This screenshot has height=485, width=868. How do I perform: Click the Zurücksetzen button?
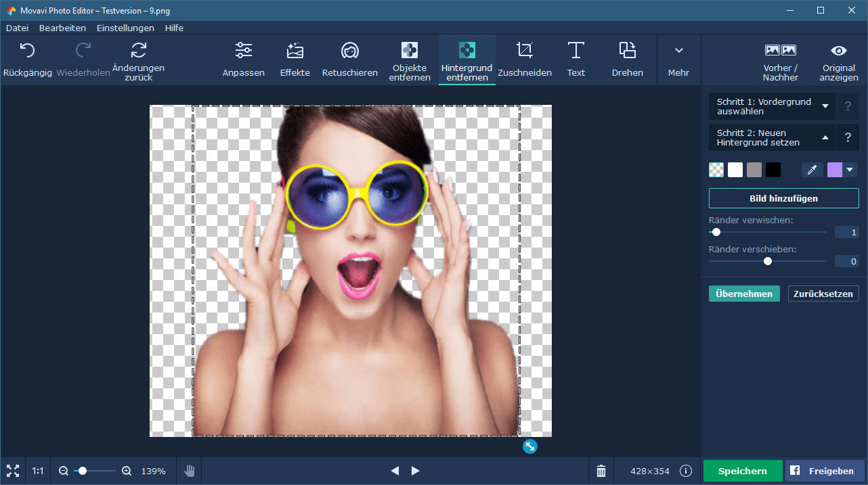[823, 294]
